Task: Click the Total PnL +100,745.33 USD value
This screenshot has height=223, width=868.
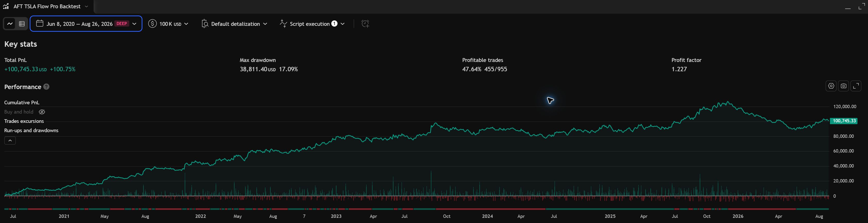Action: tap(26, 69)
